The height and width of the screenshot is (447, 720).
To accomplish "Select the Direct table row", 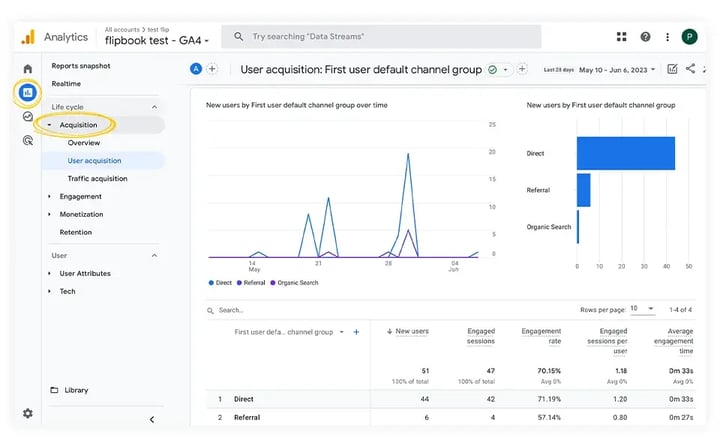I will (450, 399).
